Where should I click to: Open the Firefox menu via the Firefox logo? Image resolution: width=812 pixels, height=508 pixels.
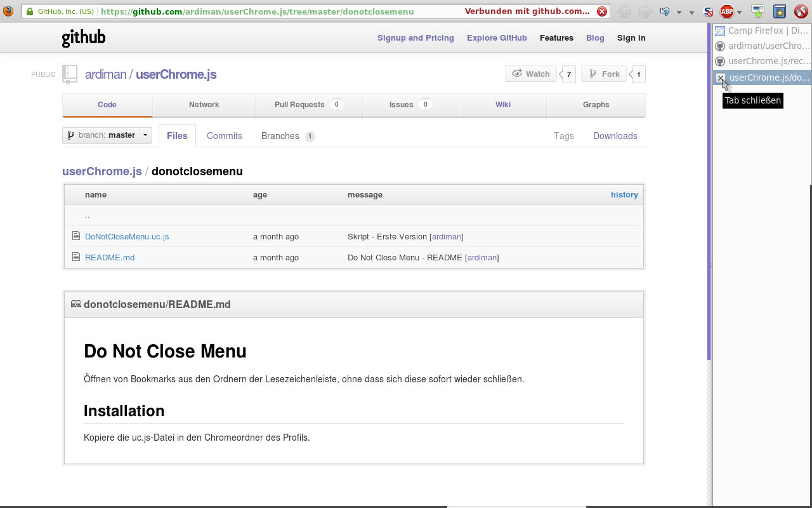pyautogui.click(x=8, y=11)
